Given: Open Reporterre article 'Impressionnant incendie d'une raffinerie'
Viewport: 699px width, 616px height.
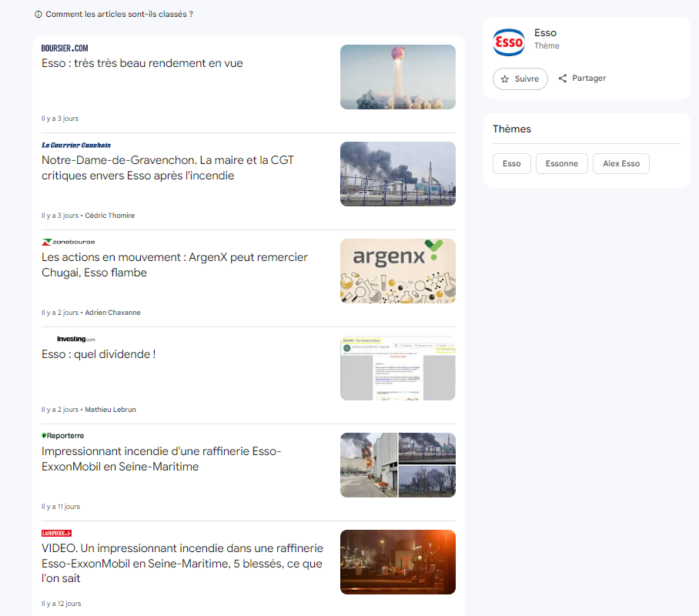Looking at the screenshot, I should (x=162, y=459).
